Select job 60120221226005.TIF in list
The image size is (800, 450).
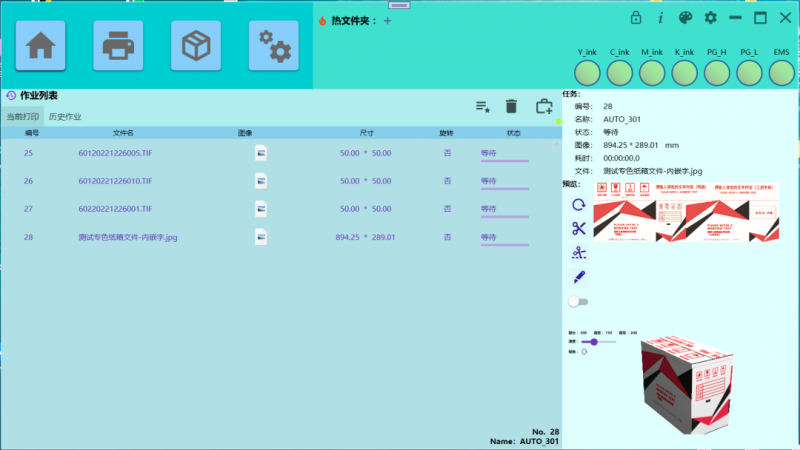pyautogui.click(x=115, y=153)
